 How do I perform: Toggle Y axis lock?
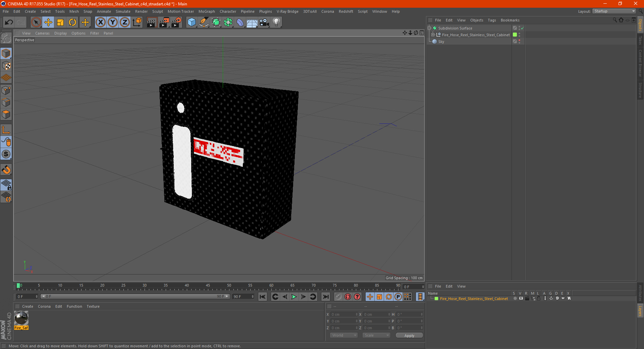pyautogui.click(x=113, y=22)
